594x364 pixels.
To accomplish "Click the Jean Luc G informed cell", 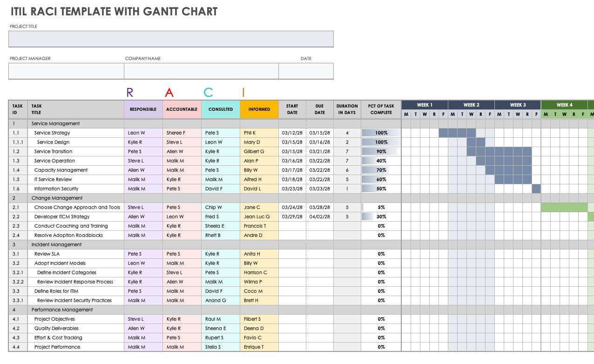I will [x=259, y=216].
